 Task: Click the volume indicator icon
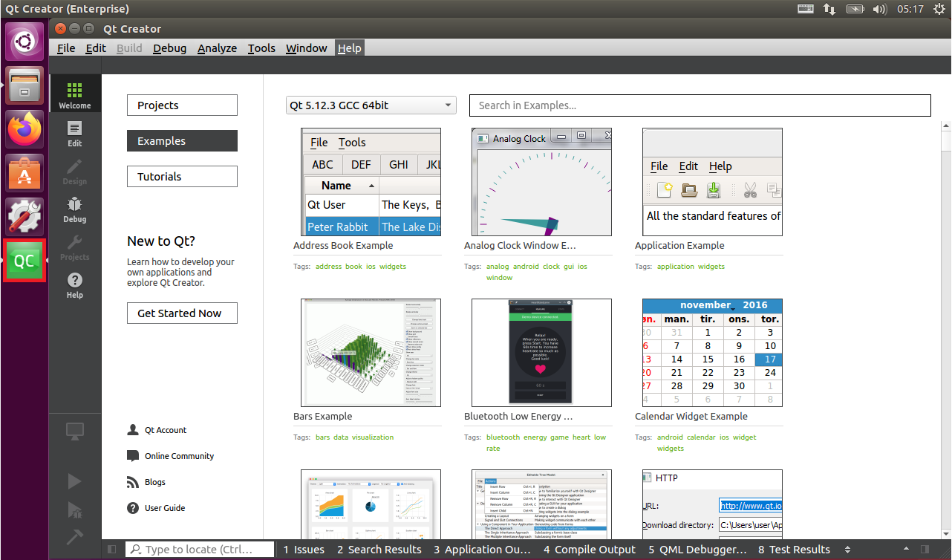pyautogui.click(x=879, y=9)
